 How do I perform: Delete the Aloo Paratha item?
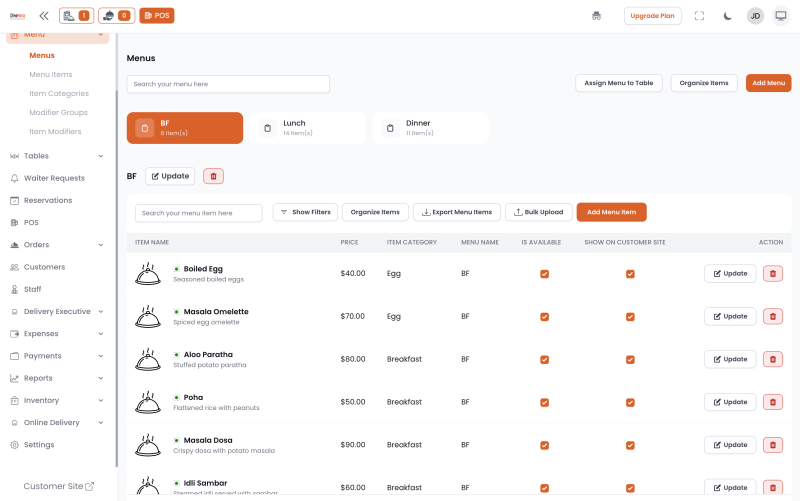[772, 359]
